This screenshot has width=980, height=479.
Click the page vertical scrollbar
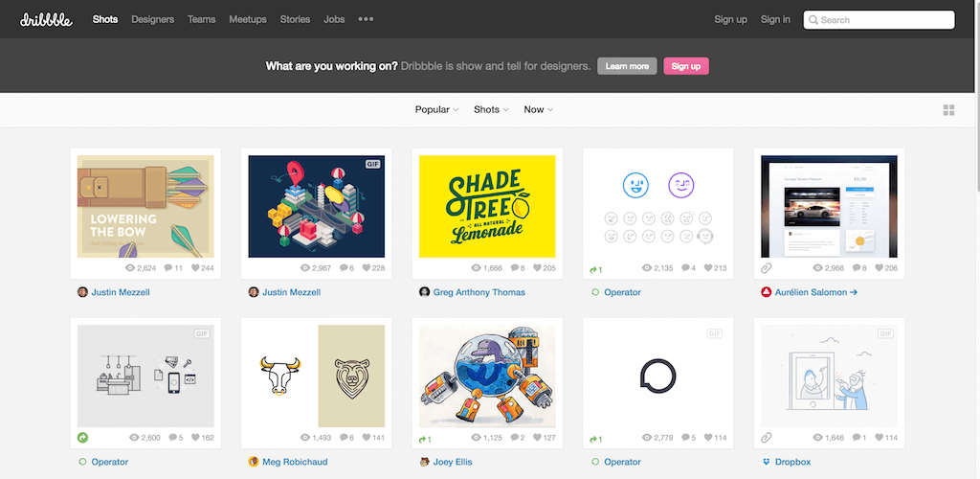pos(977,239)
